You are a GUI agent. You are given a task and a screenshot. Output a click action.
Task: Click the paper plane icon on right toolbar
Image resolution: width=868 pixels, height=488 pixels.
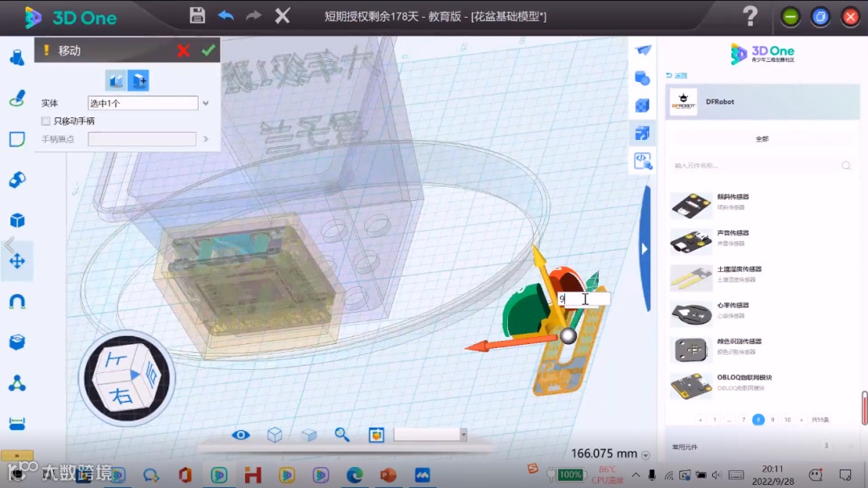643,51
